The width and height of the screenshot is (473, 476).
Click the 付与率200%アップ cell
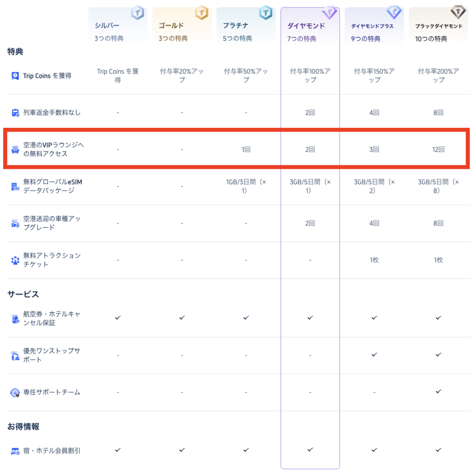click(439, 76)
